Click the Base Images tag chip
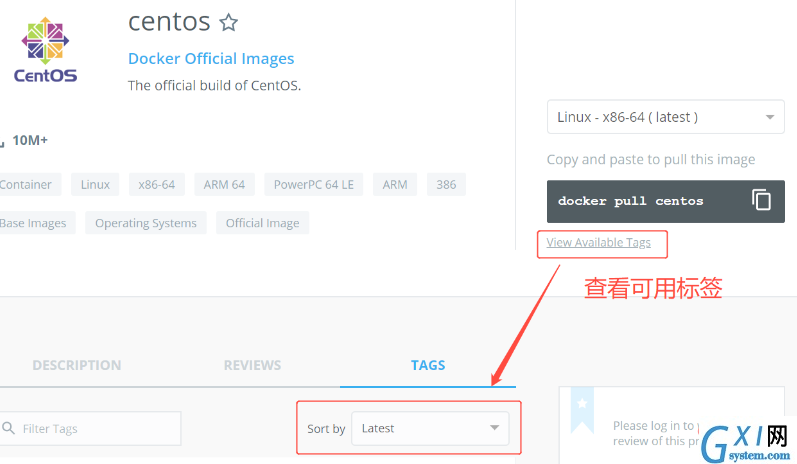Image resolution: width=797 pixels, height=464 pixels. [x=36, y=223]
